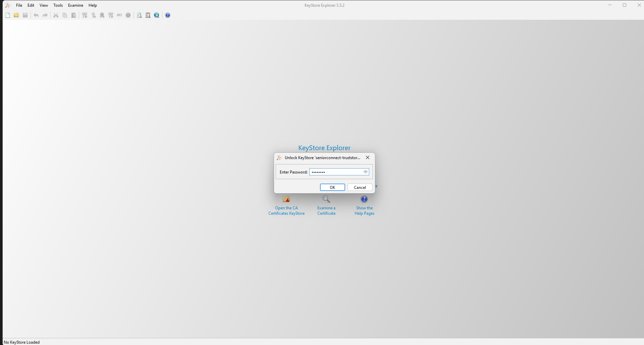Click the Import Key Pair toolbar icon
644x345 pixels.
tap(111, 15)
